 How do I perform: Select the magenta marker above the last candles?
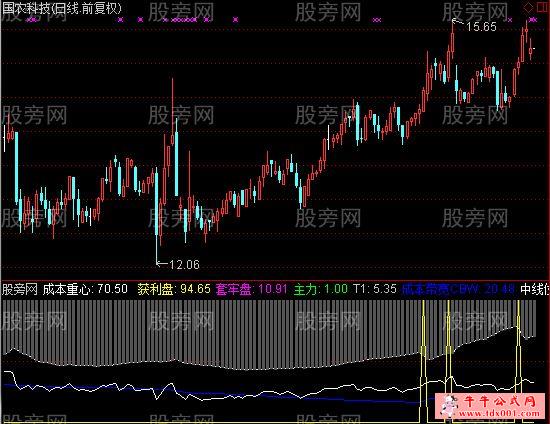(533, 20)
